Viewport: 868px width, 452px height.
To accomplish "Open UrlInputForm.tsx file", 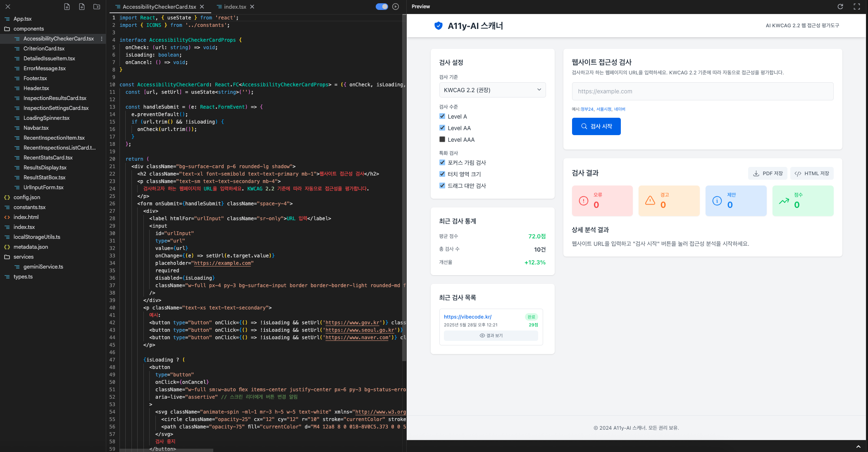I will [x=53, y=188].
